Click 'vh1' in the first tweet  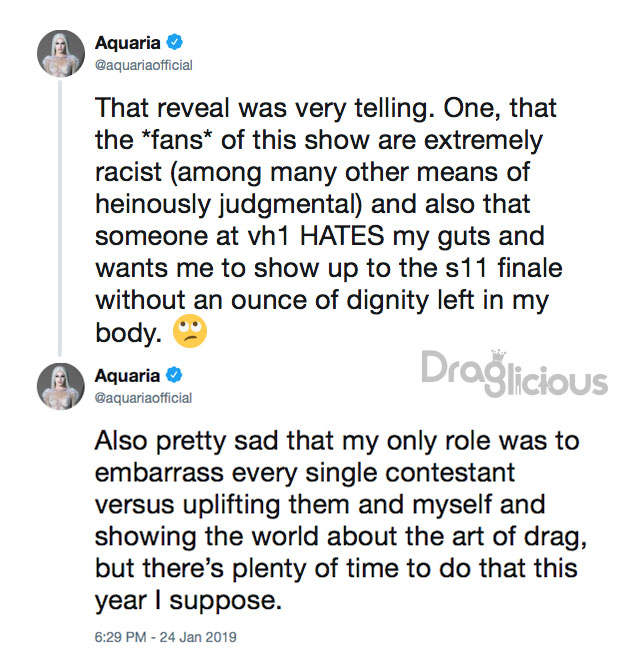[268, 235]
